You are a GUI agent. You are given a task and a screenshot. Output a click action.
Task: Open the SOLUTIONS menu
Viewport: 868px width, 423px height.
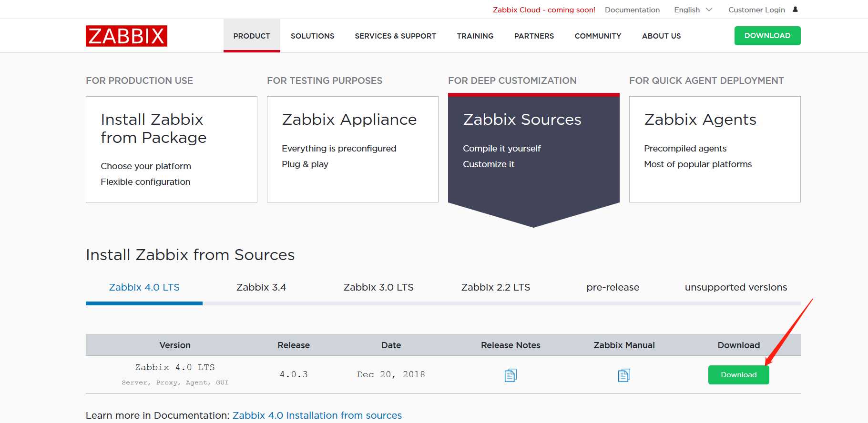(313, 36)
